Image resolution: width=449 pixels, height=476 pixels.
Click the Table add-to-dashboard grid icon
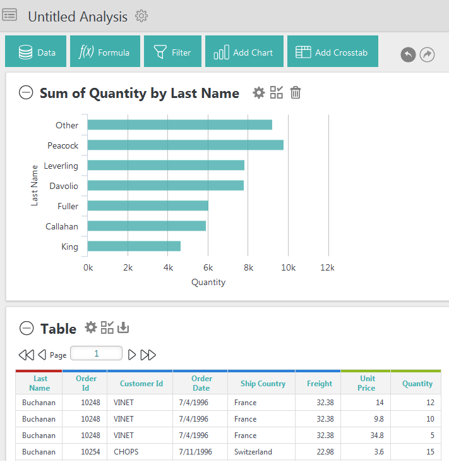coord(107,327)
